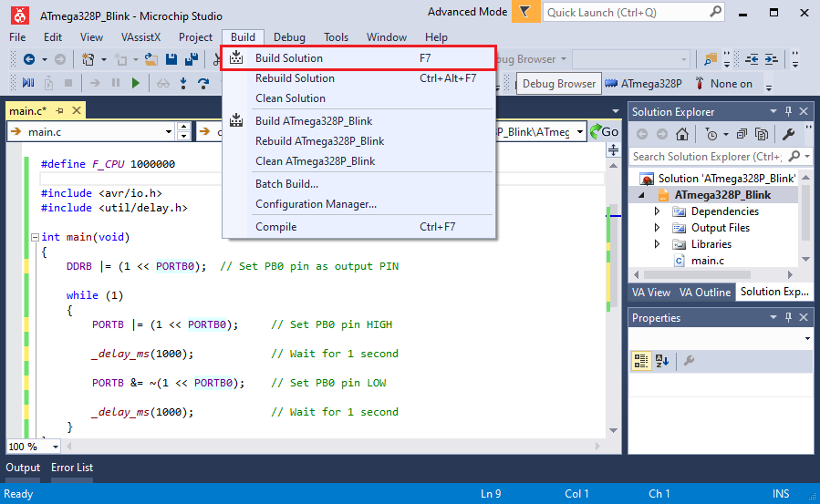
Task: Open the Debug menu
Action: click(289, 37)
